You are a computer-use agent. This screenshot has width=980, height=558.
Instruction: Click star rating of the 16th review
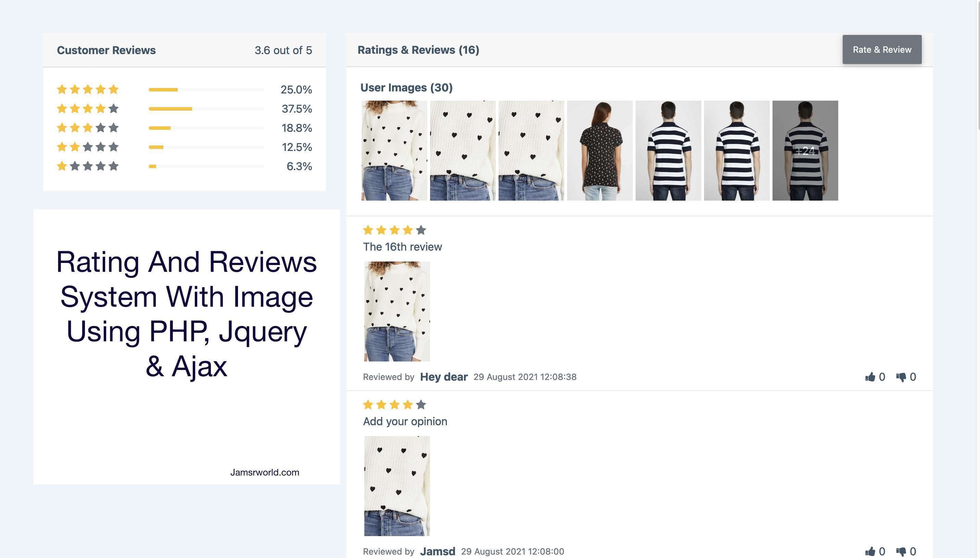point(394,230)
